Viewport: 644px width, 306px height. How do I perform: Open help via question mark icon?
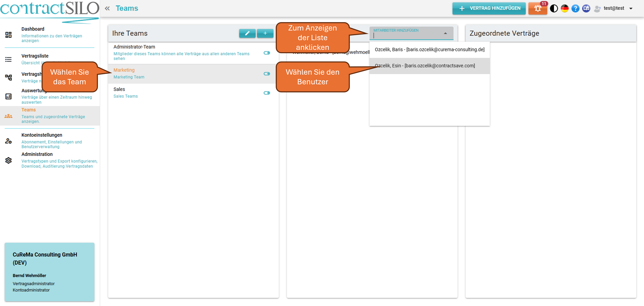pos(575,9)
